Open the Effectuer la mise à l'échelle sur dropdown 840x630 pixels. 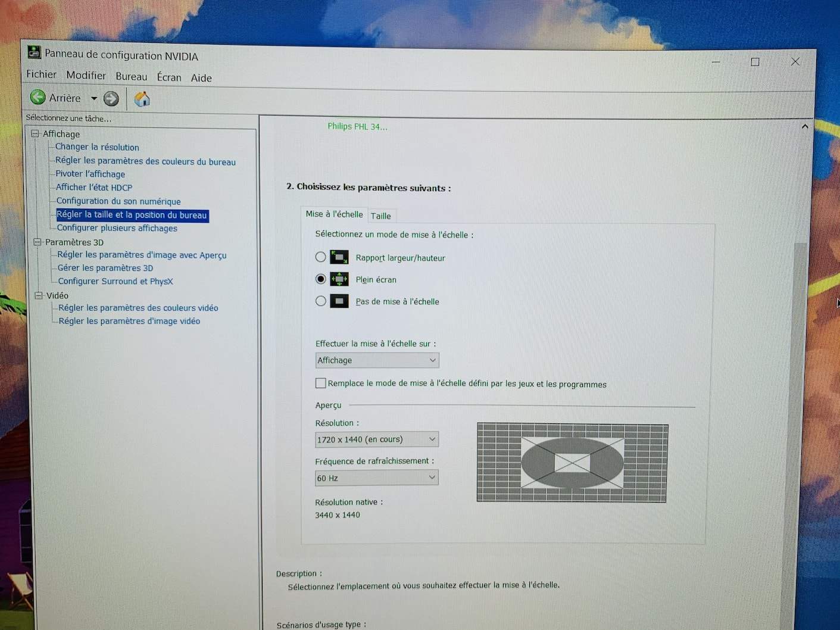click(x=377, y=360)
